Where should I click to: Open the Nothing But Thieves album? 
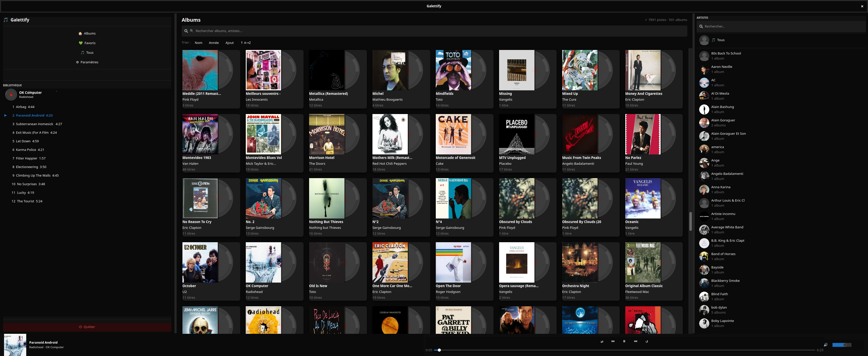tap(338, 207)
